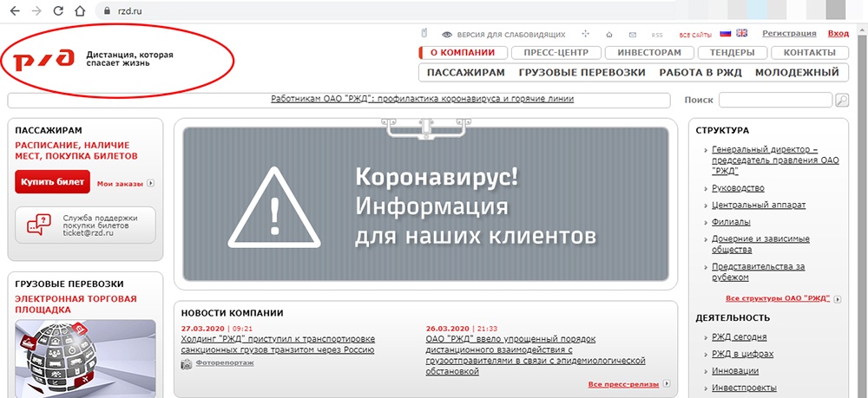Image resolution: width=868 pixels, height=398 pixels.
Task: Click into the Поиск search field
Action: [x=775, y=100]
